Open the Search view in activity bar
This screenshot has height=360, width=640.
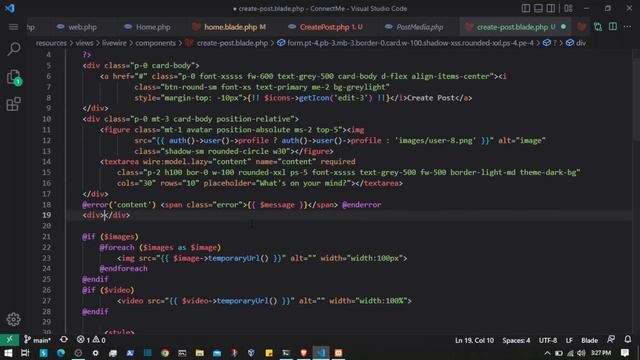click(13, 49)
